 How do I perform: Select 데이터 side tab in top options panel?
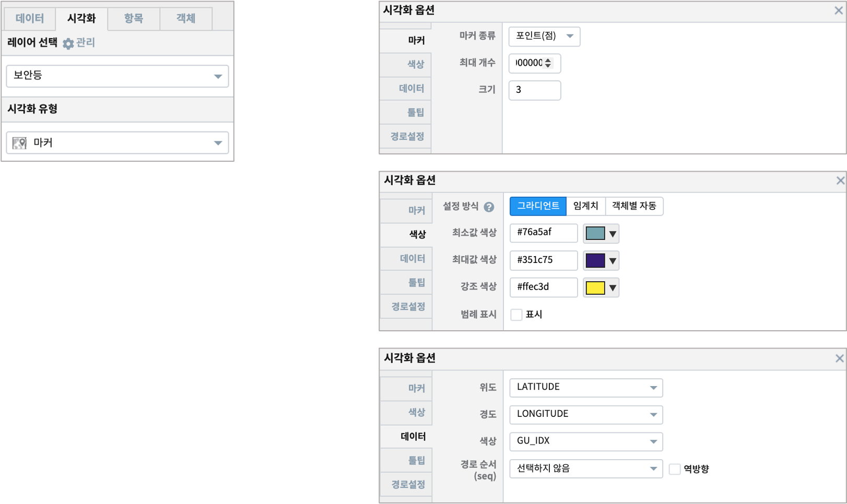[x=406, y=89]
